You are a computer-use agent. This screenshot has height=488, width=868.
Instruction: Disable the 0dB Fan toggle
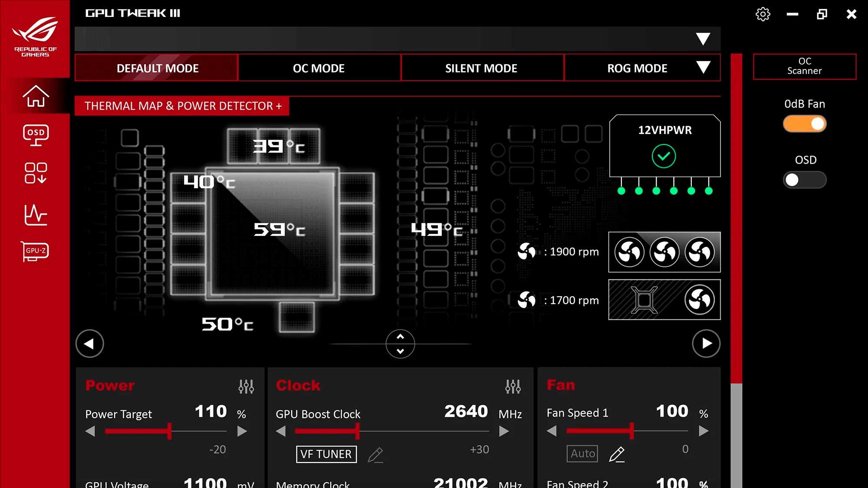[x=804, y=124]
